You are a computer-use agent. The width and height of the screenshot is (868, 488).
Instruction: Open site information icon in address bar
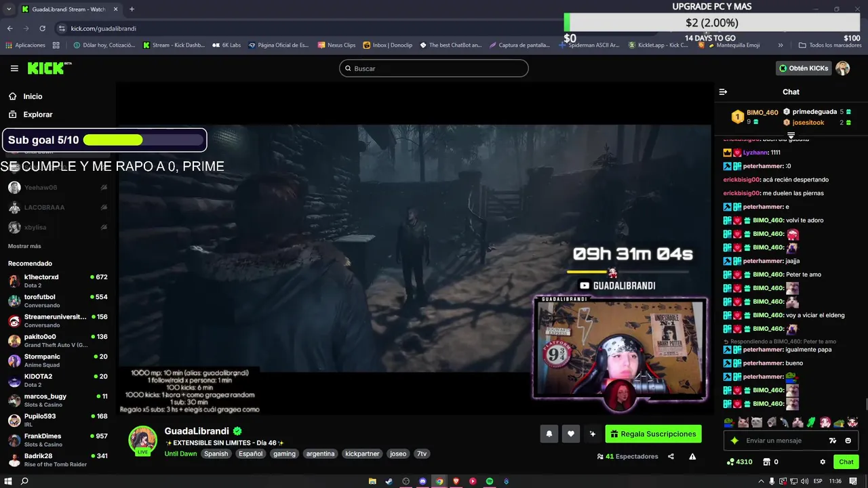(62, 28)
